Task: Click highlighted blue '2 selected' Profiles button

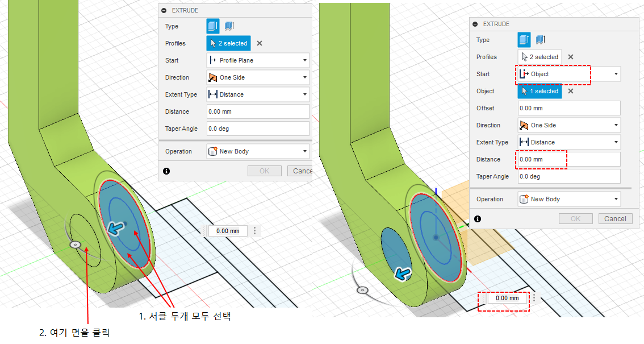Action: 228,43
